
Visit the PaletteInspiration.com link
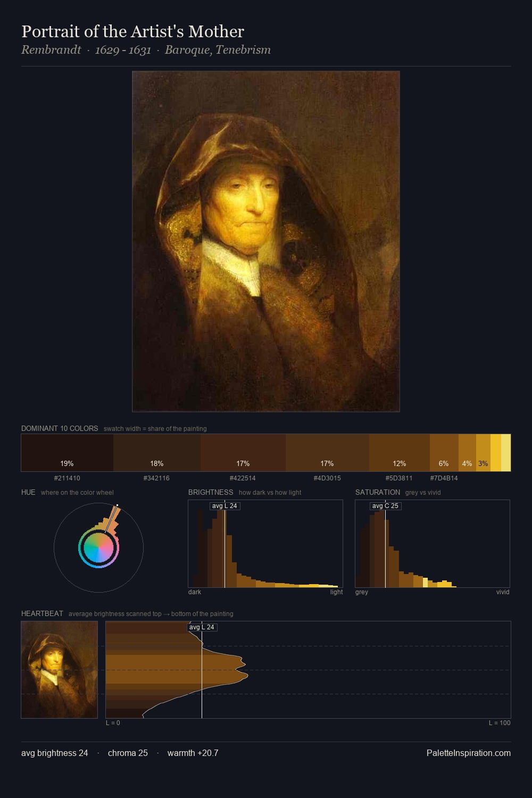pos(469,753)
